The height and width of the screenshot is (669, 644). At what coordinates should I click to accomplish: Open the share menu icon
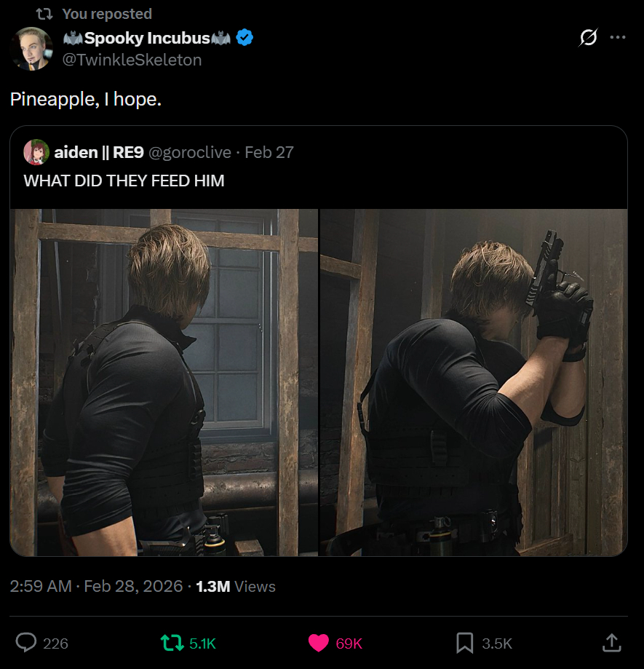(611, 642)
